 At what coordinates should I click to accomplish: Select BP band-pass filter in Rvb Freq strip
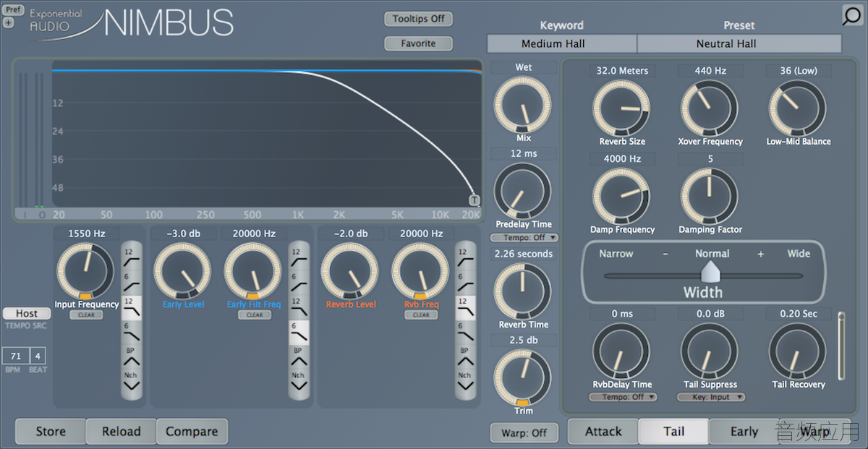465,356
